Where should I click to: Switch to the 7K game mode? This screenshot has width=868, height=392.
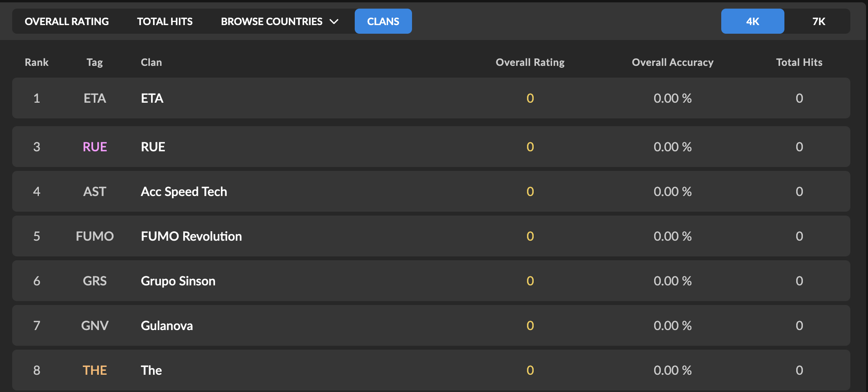(819, 22)
